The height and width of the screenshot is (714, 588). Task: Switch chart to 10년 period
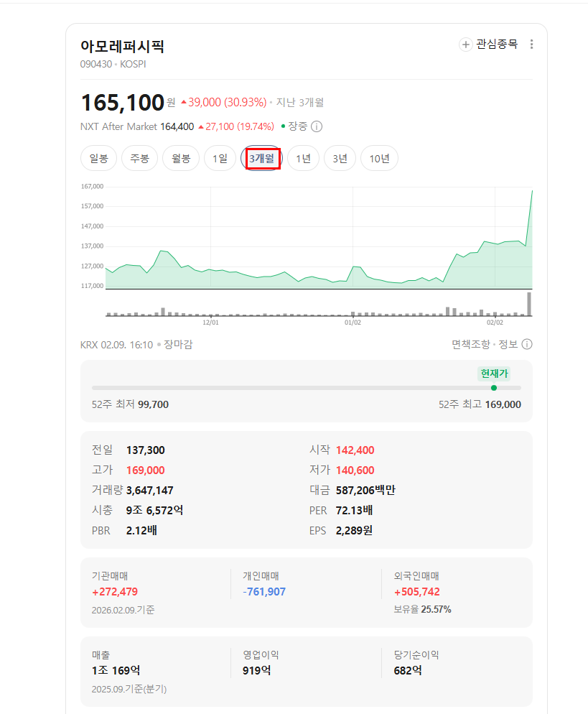pos(379,159)
